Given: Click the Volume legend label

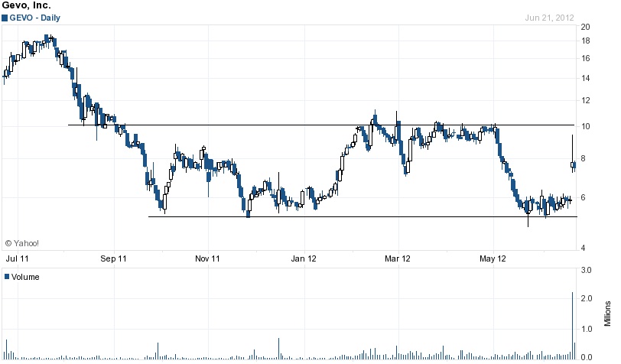Looking at the screenshot, I should tap(25, 277).
